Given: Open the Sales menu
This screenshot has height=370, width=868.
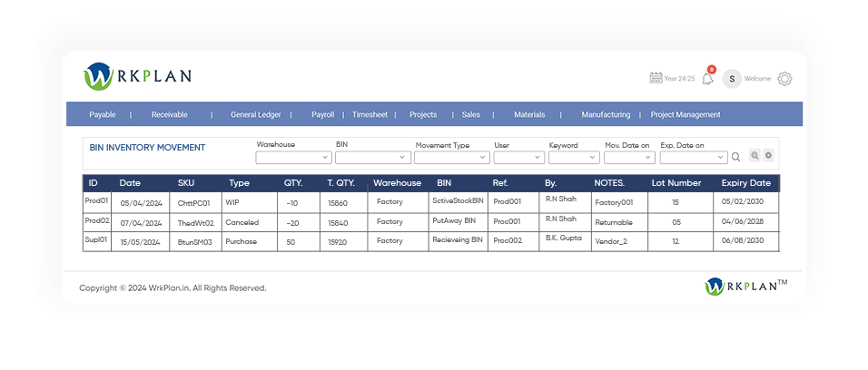Looking at the screenshot, I should tap(471, 114).
